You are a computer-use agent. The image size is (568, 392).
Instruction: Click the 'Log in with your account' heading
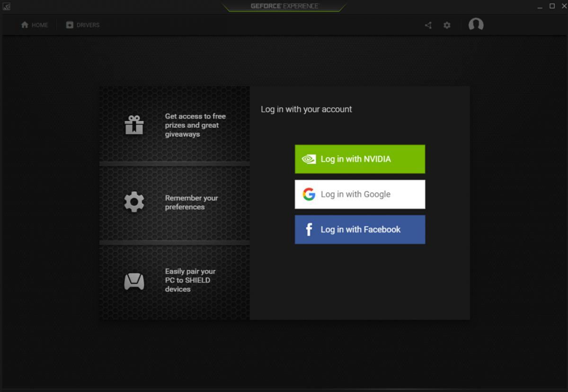306,109
